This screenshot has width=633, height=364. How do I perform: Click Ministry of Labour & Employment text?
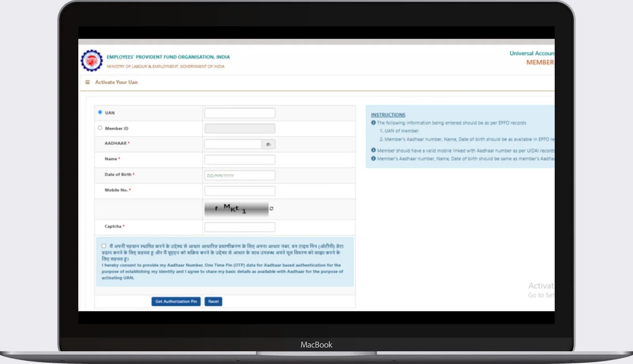click(165, 66)
